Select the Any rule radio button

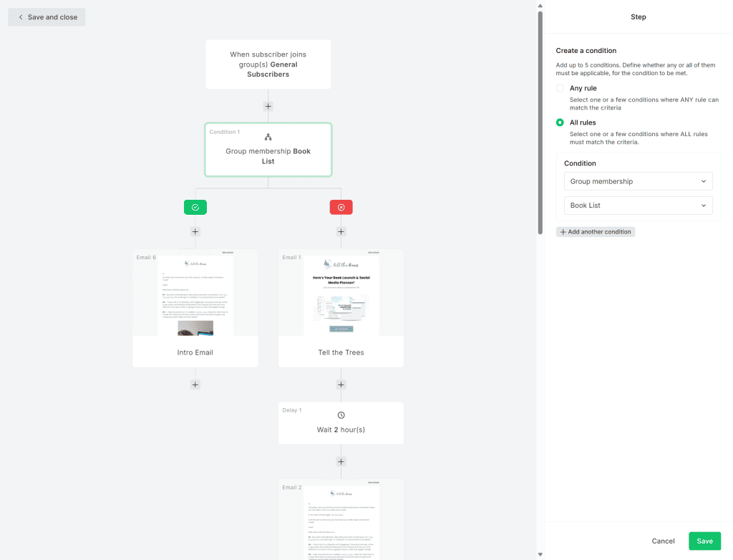pos(560,87)
